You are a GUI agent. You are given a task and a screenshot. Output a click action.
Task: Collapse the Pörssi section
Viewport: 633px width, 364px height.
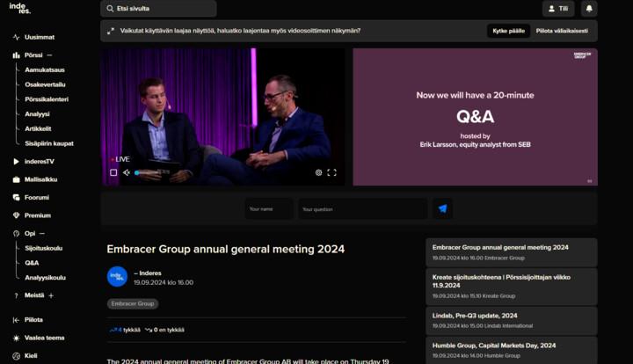click(x=49, y=55)
